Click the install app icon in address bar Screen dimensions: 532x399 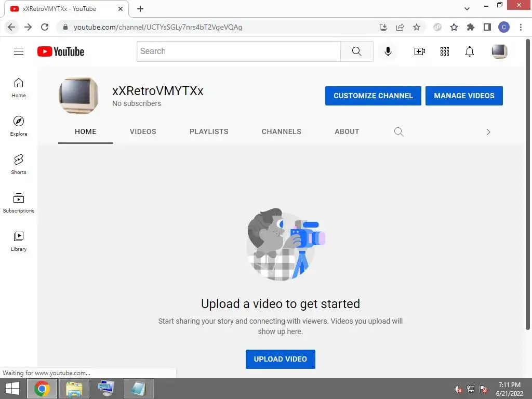[383, 27]
